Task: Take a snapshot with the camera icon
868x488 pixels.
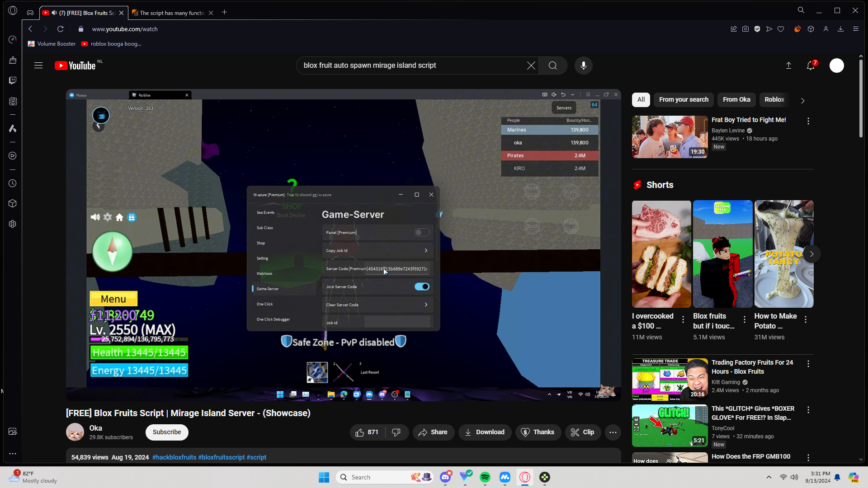Action: pos(745,29)
